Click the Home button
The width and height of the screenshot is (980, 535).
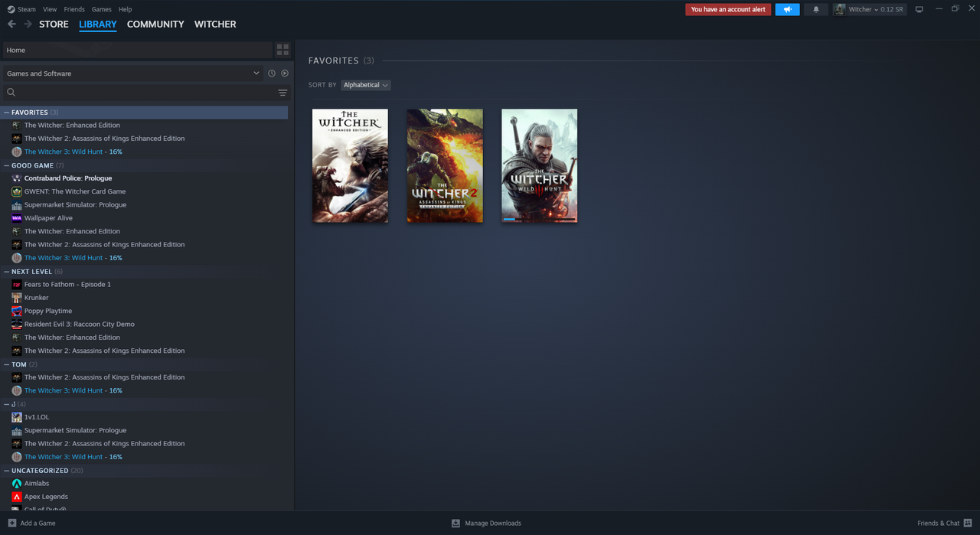tap(138, 50)
